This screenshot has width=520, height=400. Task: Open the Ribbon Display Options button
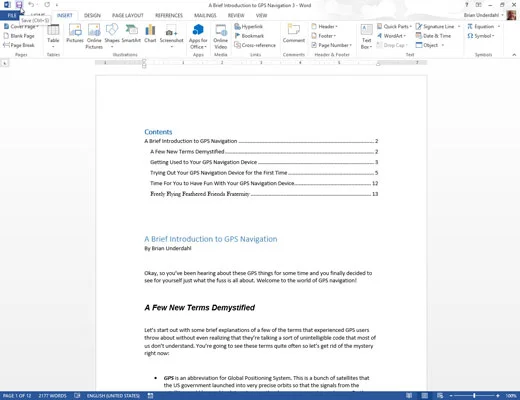tap(478, 5)
